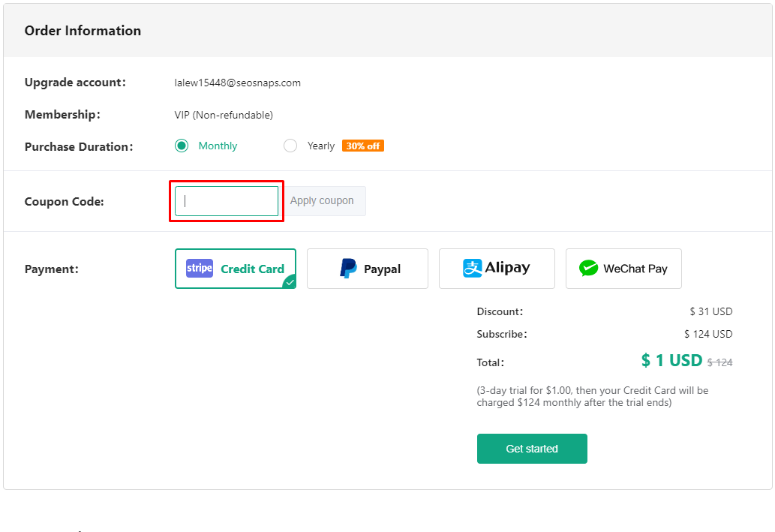Viewport: 775px width, 532px height.
Task: Click the PayPal logo icon
Action: [x=348, y=269]
